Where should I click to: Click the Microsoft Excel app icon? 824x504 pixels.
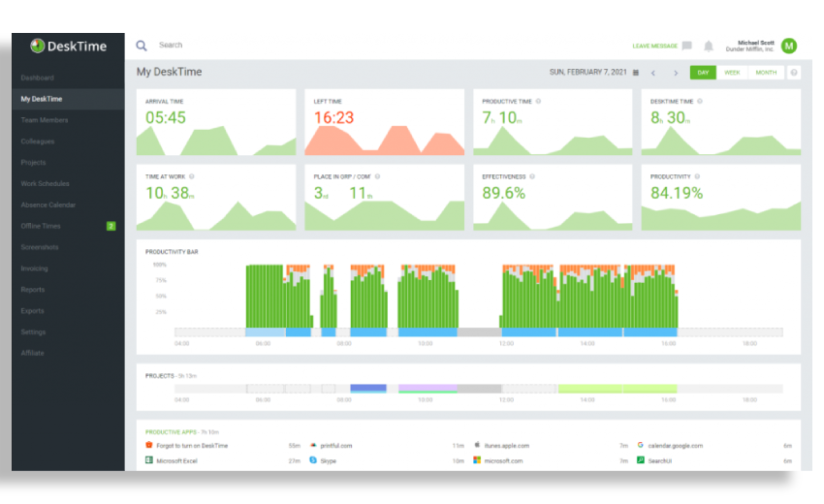point(149,460)
